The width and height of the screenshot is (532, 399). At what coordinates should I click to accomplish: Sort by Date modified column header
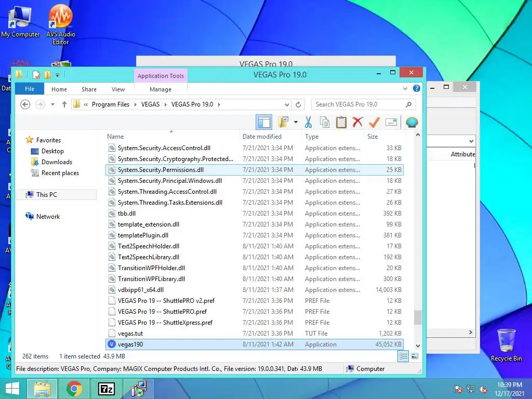click(270, 137)
